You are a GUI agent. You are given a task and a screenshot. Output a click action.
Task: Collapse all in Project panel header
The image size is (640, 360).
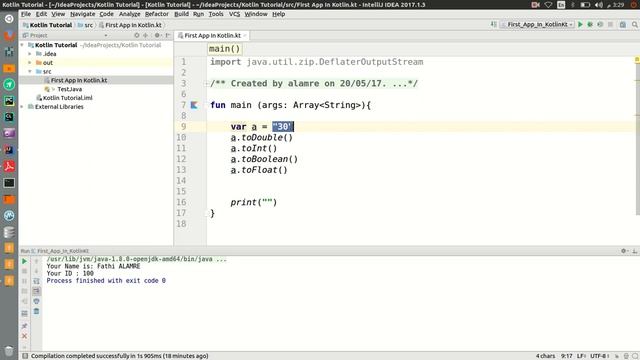146,36
